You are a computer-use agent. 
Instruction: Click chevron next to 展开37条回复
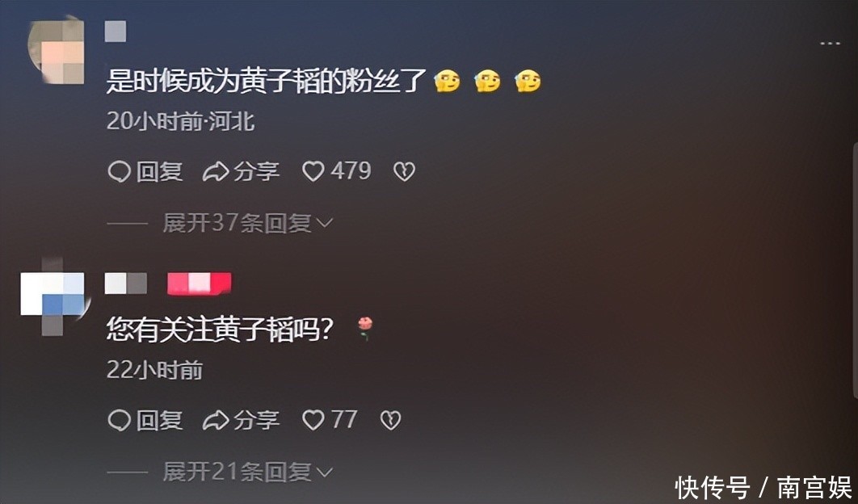(325, 223)
